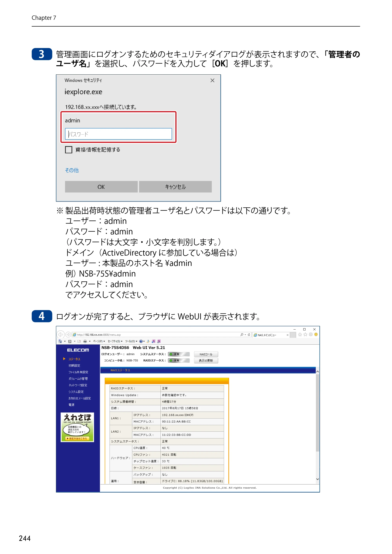Image resolution: width=392 pixels, height=554 pixels.
Task: Click the refresh icon in the address bar
Action: [249, 335]
